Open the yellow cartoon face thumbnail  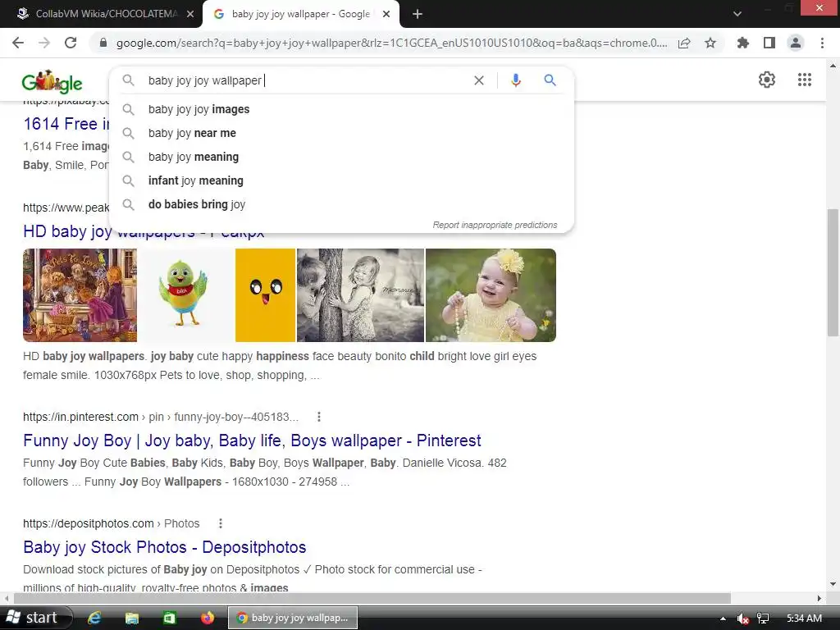[265, 295]
